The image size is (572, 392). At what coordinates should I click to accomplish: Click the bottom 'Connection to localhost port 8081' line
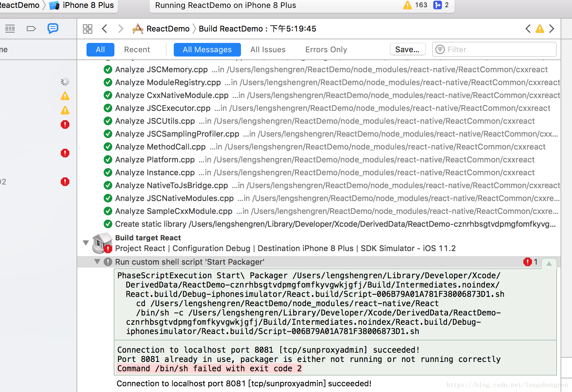coord(244,384)
